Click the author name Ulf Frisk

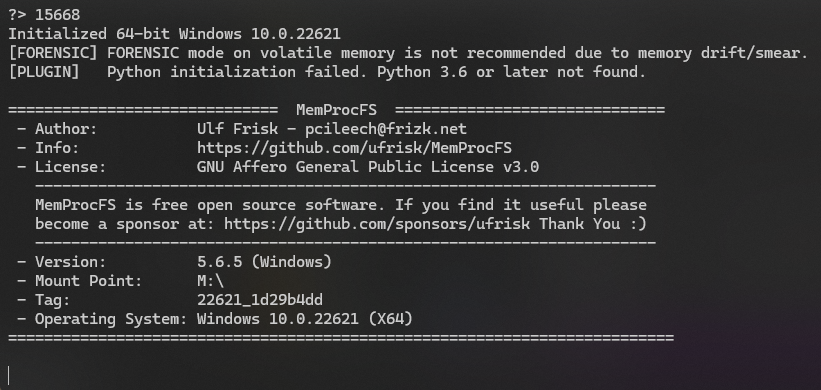coord(237,129)
